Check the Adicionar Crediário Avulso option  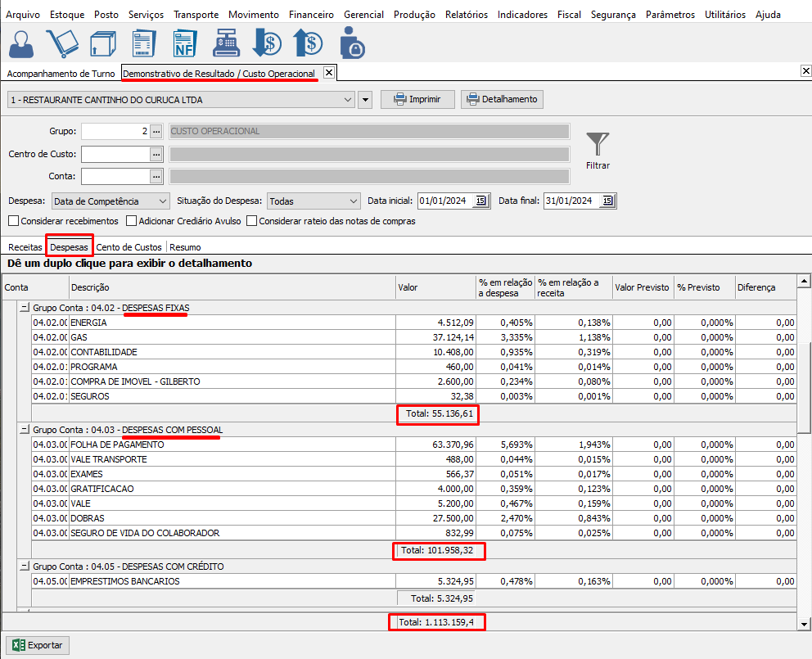[x=132, y=221]
